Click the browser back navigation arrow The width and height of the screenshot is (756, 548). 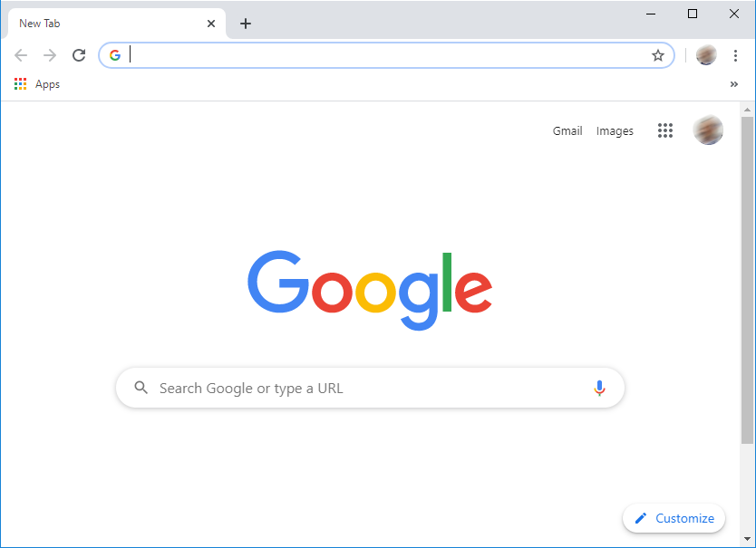[21, 55]
